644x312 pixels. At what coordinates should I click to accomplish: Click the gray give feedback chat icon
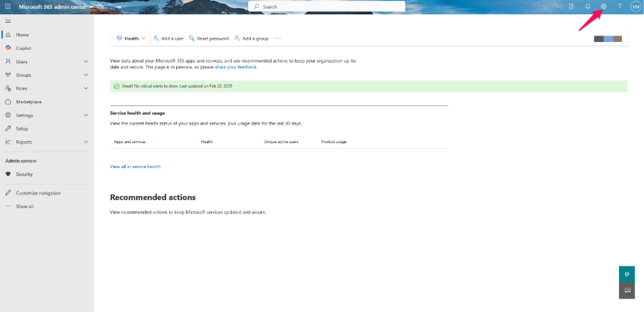[627, 290]
